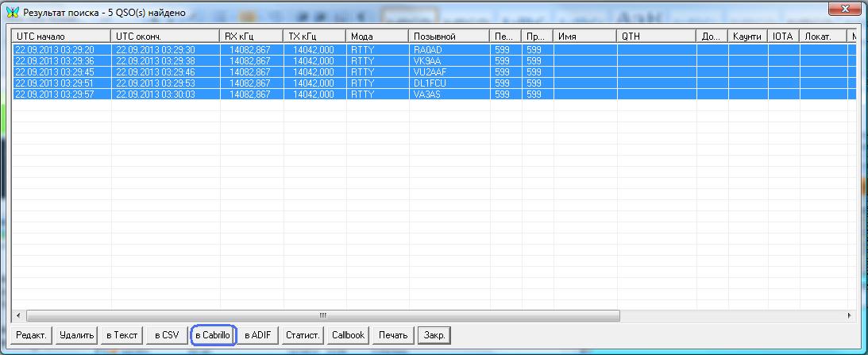Sort by UTC начало column header
This screenshot has width=868, height=355.
point(62,37)
